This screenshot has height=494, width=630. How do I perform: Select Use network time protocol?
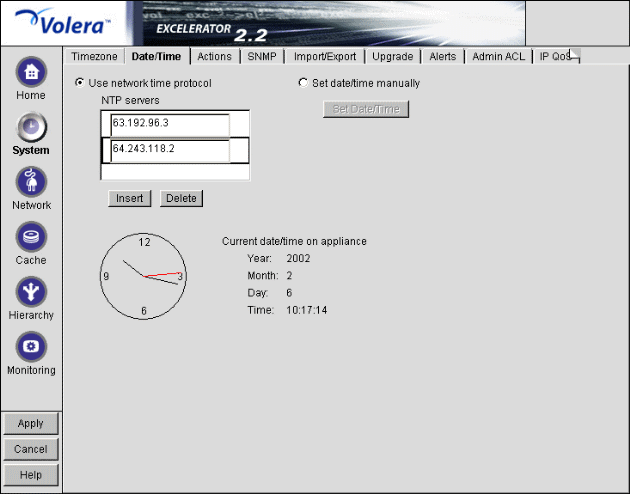pos(80,83)
